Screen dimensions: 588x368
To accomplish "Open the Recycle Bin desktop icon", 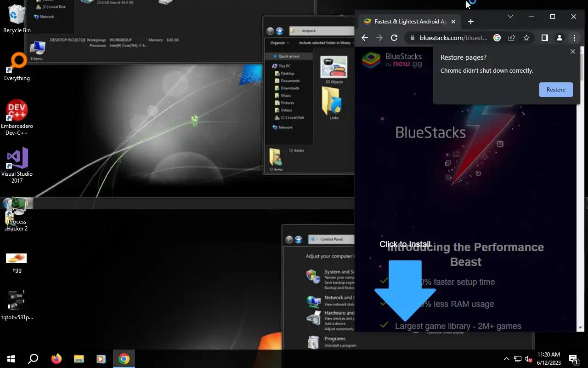I will [x=17, y=18].
